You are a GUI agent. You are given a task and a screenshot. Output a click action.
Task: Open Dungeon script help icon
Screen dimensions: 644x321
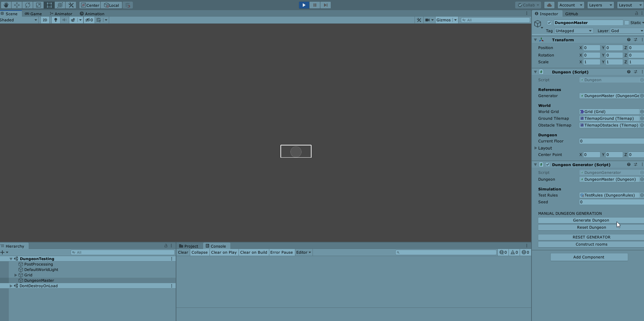pyautogui.click(x=629, y=72)
